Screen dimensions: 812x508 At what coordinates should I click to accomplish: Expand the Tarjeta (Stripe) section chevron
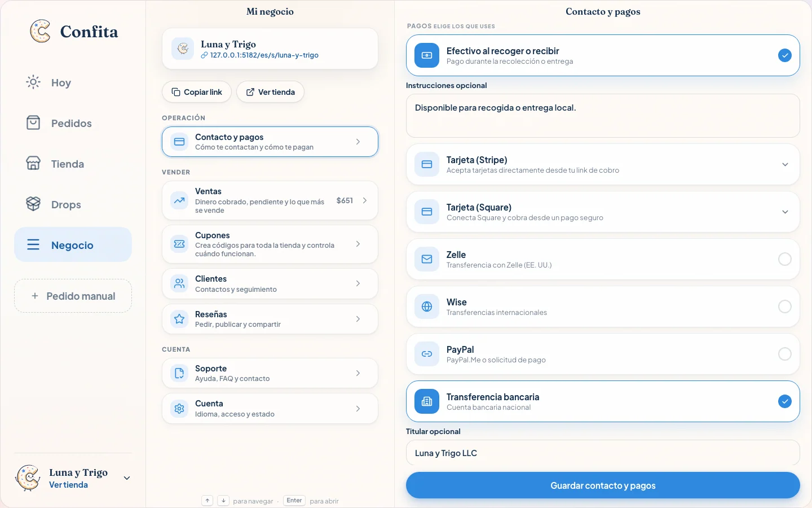tap(785, 164)
